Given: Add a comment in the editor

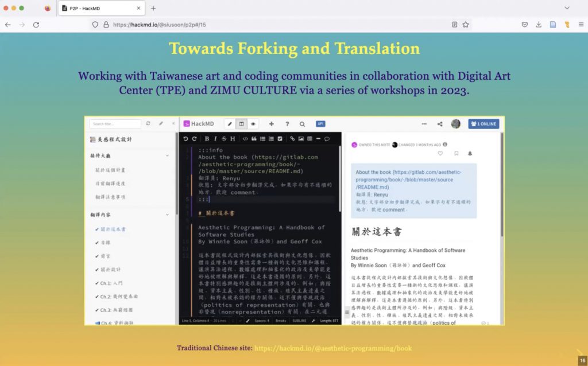Looking at the screenshot, I should click(x=327, y=139).
